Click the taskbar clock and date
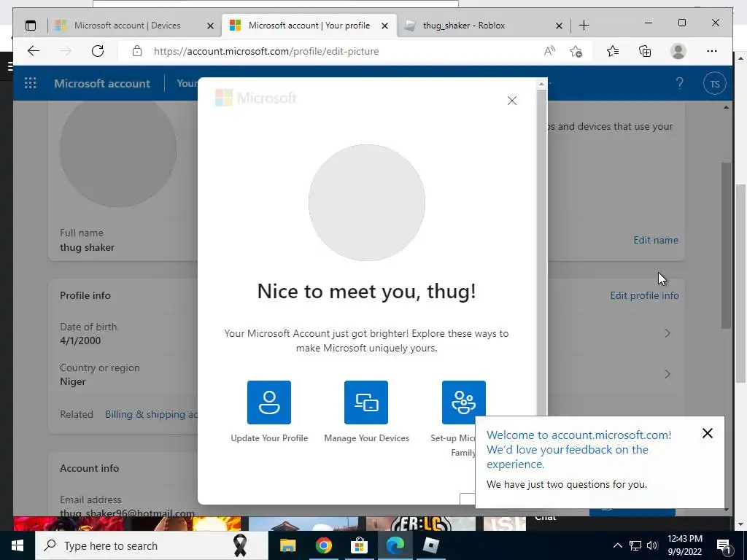This screenshot has width=747, height=560. point(684,545)
